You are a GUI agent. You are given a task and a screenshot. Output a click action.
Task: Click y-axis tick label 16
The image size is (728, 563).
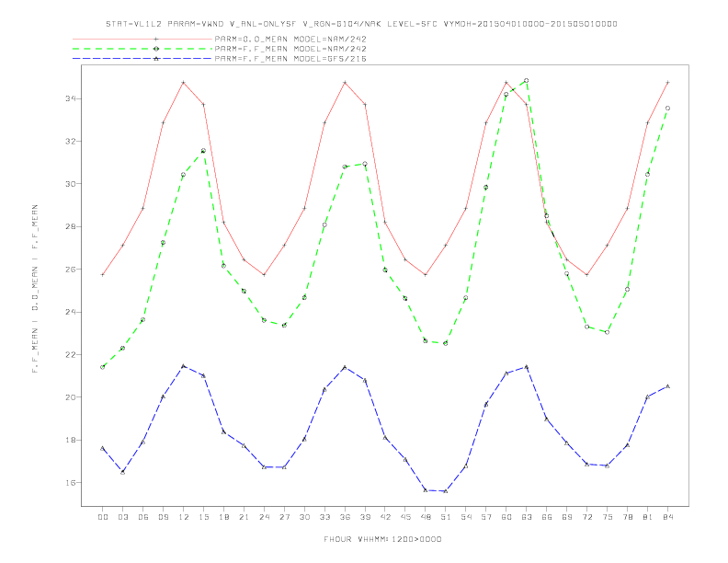pyautogui.click(x=71, y=483)
